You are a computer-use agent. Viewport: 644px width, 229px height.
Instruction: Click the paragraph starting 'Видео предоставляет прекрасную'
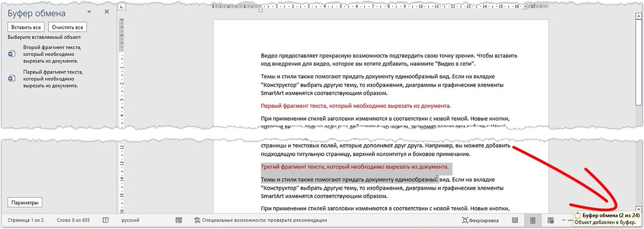pyautogui.click(x=390, y=60)
